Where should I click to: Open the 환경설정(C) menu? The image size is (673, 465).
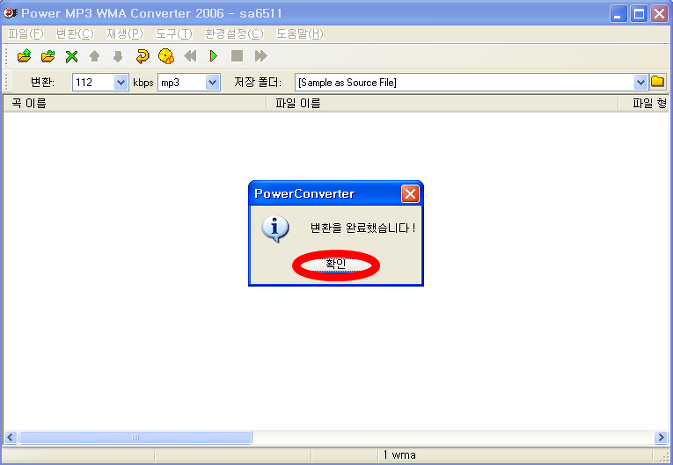pos(234,34)
